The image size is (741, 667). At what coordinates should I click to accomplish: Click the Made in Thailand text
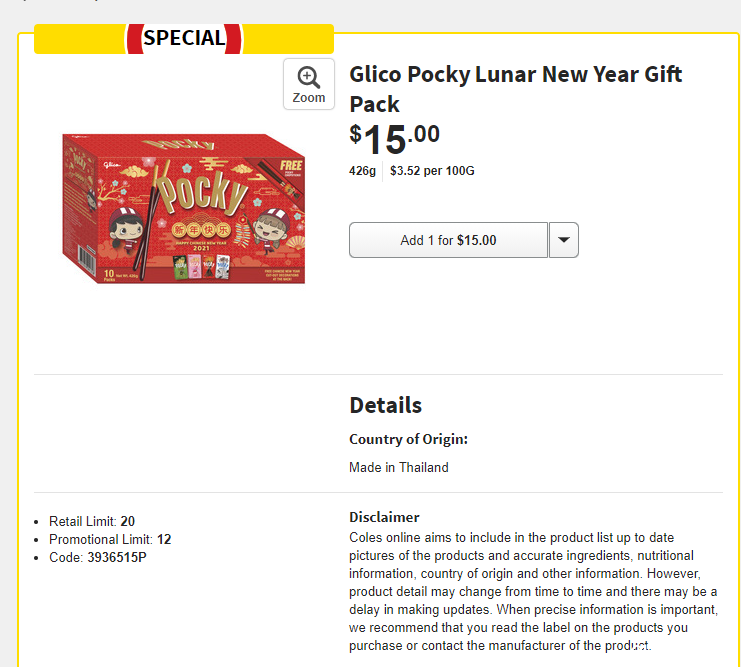click(398, 468)
